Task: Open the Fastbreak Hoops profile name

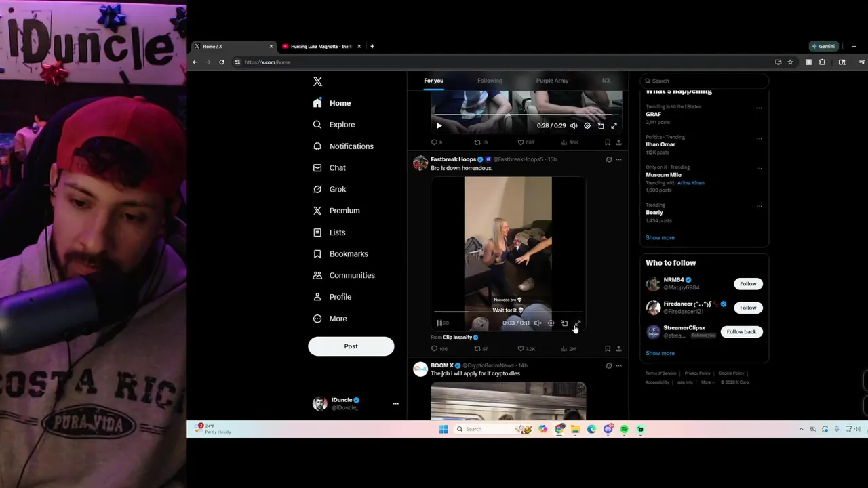Action: pyautogui.click(x=453, y=159)
